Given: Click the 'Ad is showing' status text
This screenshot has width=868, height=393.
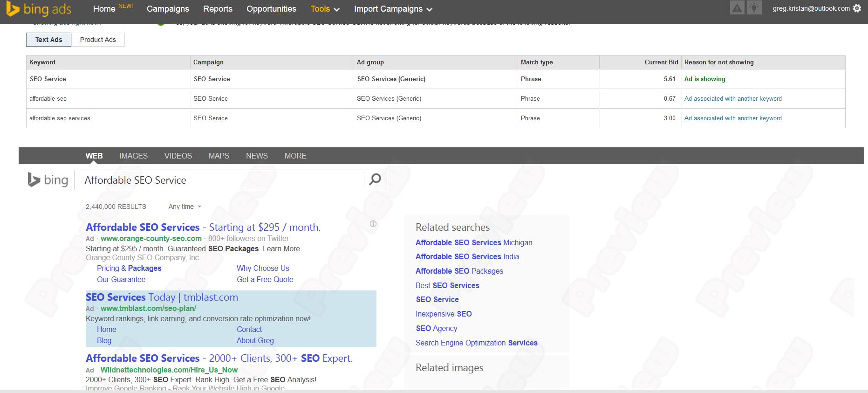Looking at the screenshot, I should pos(704,79).
